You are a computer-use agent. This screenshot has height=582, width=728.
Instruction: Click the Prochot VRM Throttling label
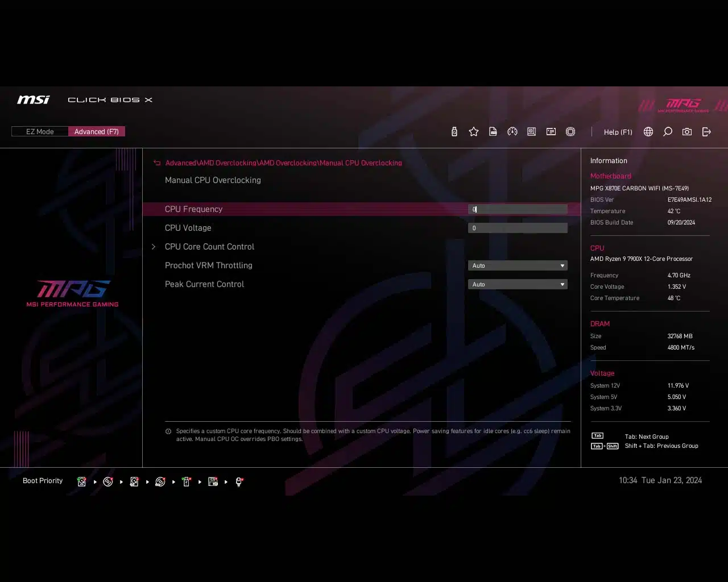[x=209, y=265]
